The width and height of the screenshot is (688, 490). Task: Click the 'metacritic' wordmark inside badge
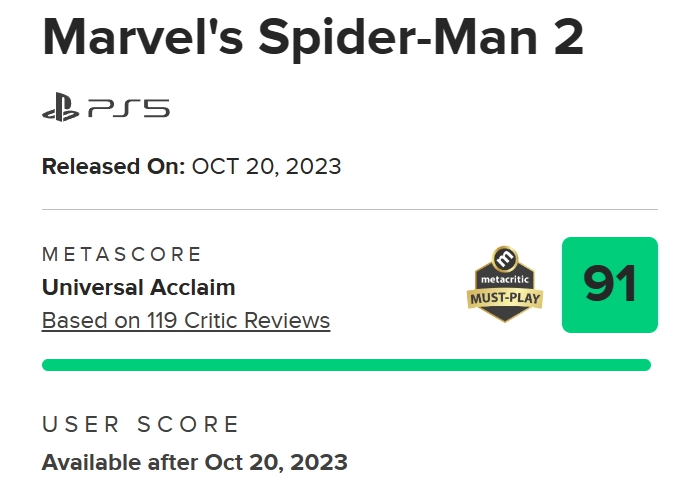click(x=505, y=279)
